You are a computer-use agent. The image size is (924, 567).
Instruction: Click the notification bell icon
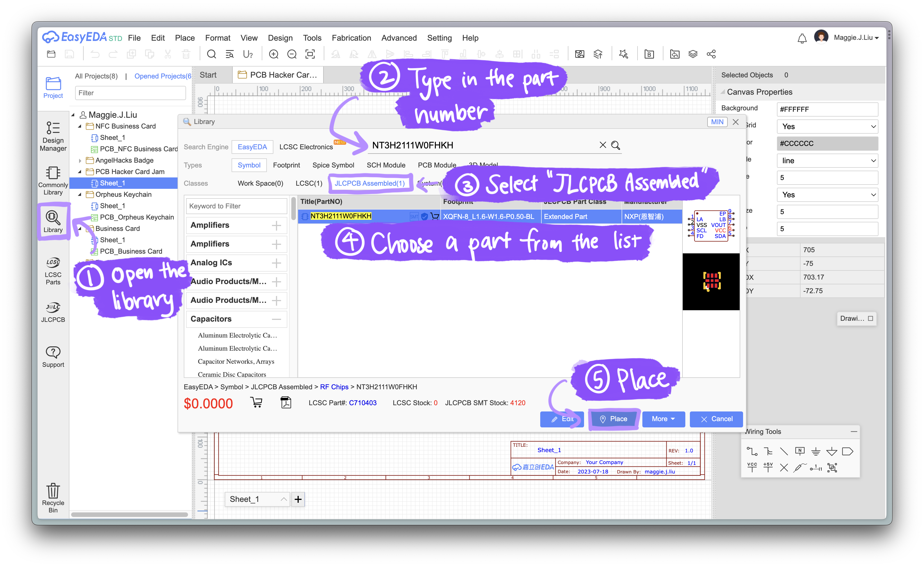point(802,38)
